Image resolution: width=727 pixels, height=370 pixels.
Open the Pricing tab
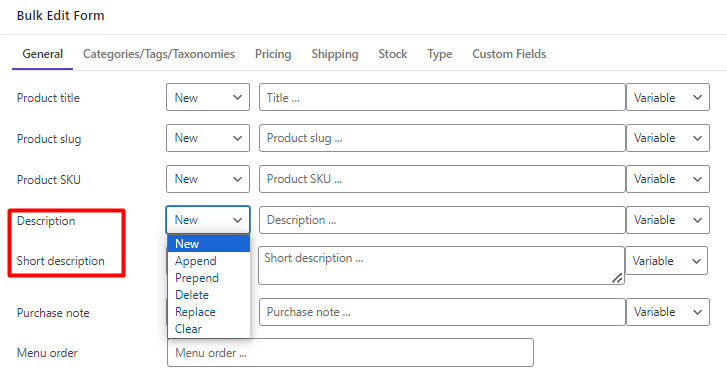273,54
